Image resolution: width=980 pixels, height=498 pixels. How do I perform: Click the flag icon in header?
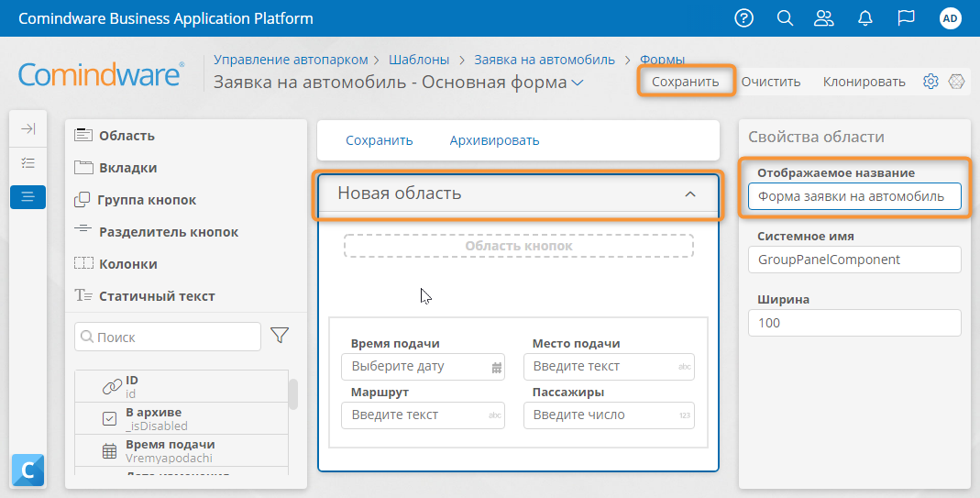pos(907,18)
